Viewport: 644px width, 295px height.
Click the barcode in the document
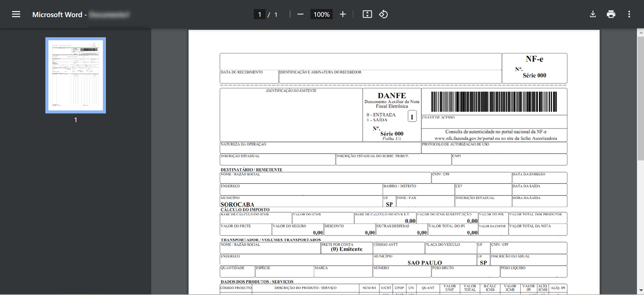(494, 102)
